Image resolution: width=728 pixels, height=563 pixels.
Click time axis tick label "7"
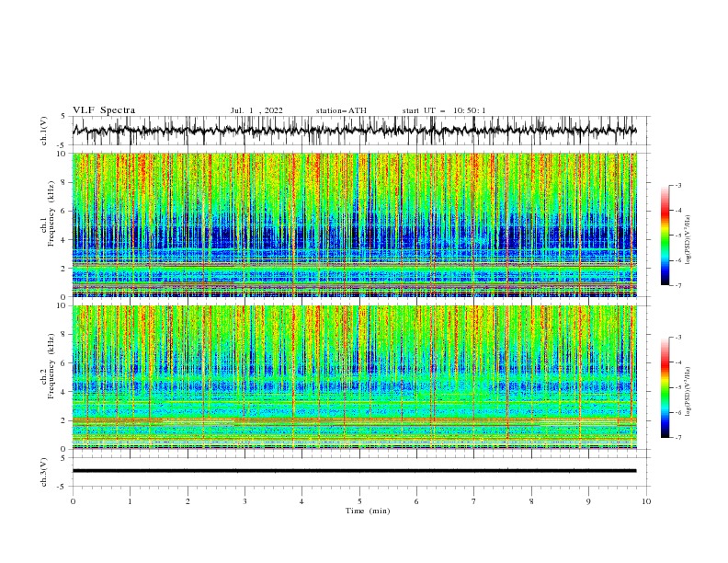coord(474,501)
